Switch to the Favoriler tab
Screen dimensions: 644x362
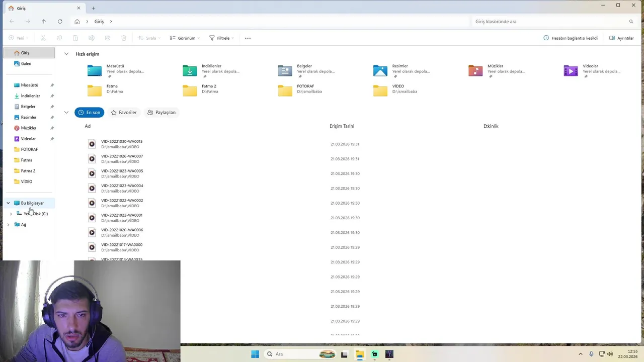pyautogui.click(x=124, y=113)
